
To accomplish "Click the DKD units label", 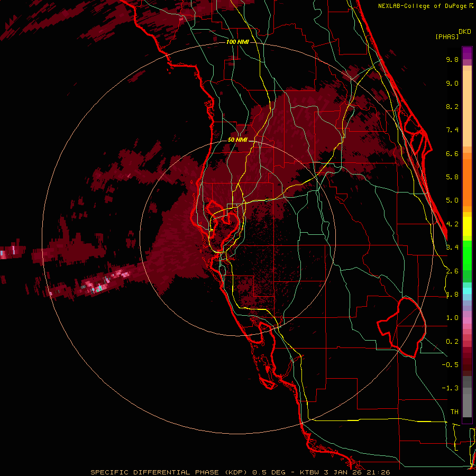I will pos(465,32).
